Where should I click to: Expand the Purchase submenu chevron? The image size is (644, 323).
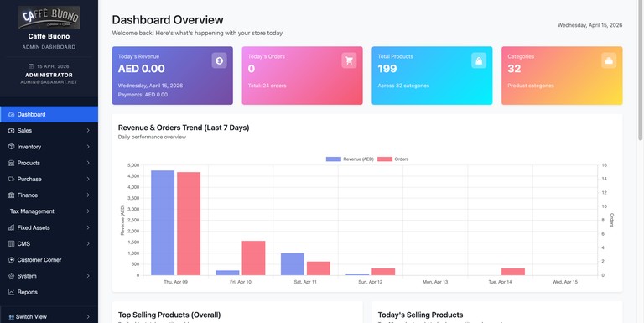click(x=88, y=179)
